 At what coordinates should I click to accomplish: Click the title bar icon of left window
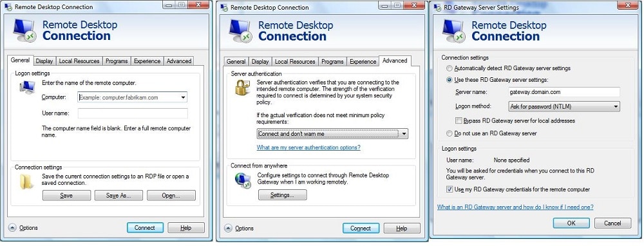click(x=8, y=6)
